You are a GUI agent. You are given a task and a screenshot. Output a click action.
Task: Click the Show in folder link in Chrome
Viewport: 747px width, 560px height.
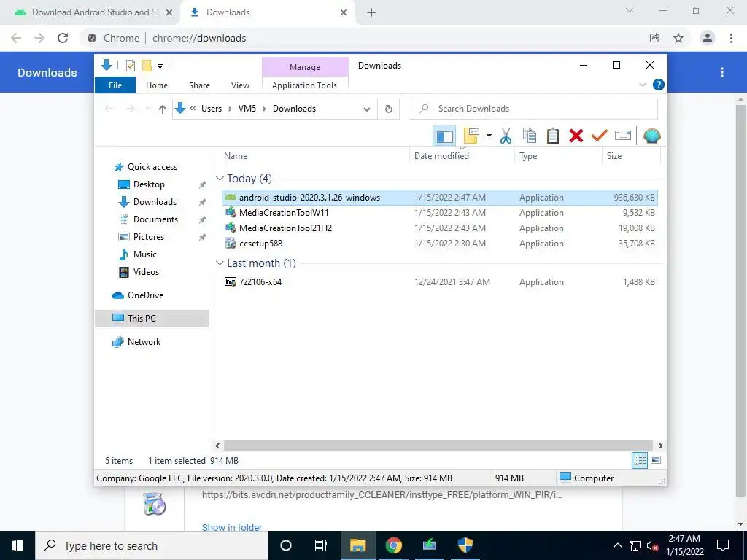tap(232, 527)
